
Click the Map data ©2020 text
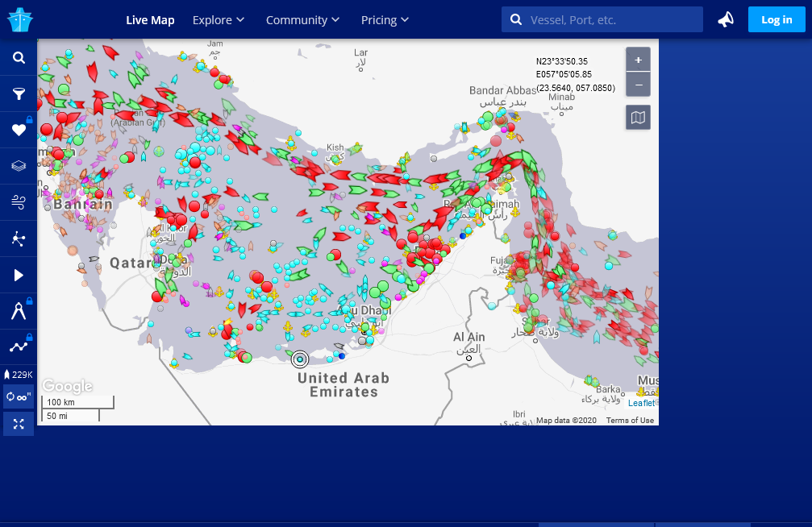[x=566, y=421]
